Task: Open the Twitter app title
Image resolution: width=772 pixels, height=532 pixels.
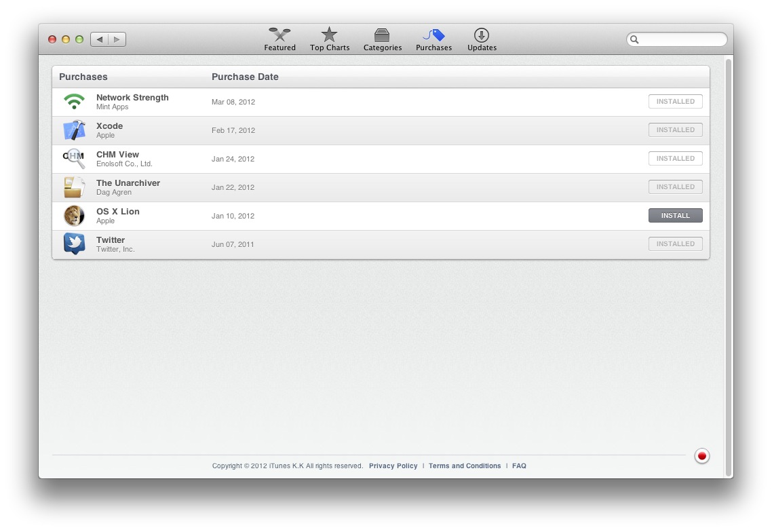Action: coord(111,240)
